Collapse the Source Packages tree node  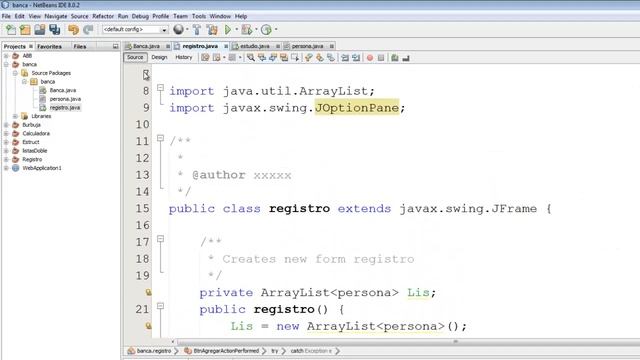[x=15, y=73]
